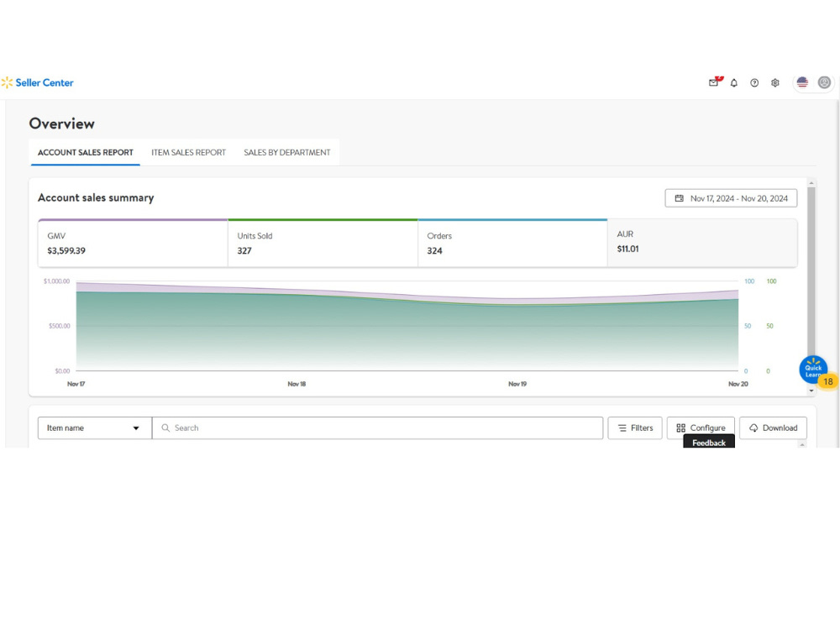Open the messages mail icon
Image resolution: width=840 pixels, height=630 pixels.
pyautogui.click(x=713, y=82)
